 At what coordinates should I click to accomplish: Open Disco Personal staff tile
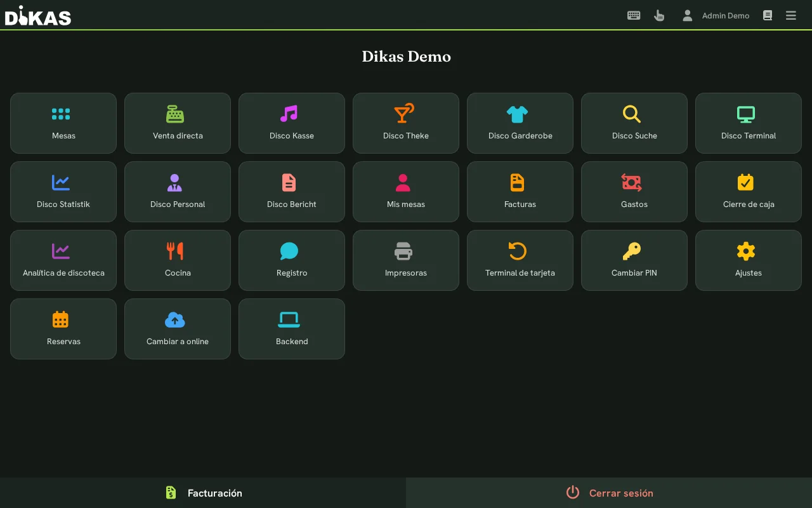coord(178,192)
